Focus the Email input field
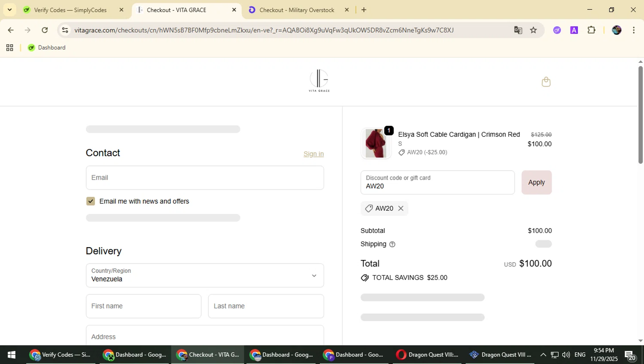This screenshot has width=644, height=364. click(x=205, y=177)
